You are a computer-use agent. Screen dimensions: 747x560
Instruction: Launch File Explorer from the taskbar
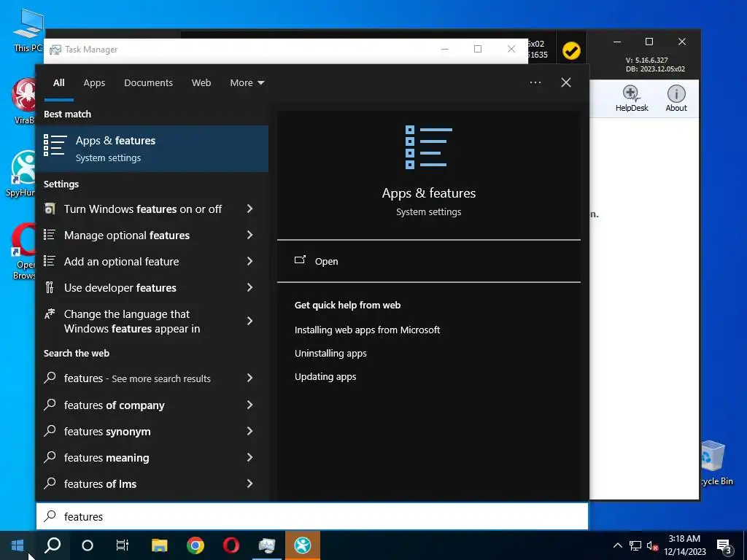coord(159,545)
